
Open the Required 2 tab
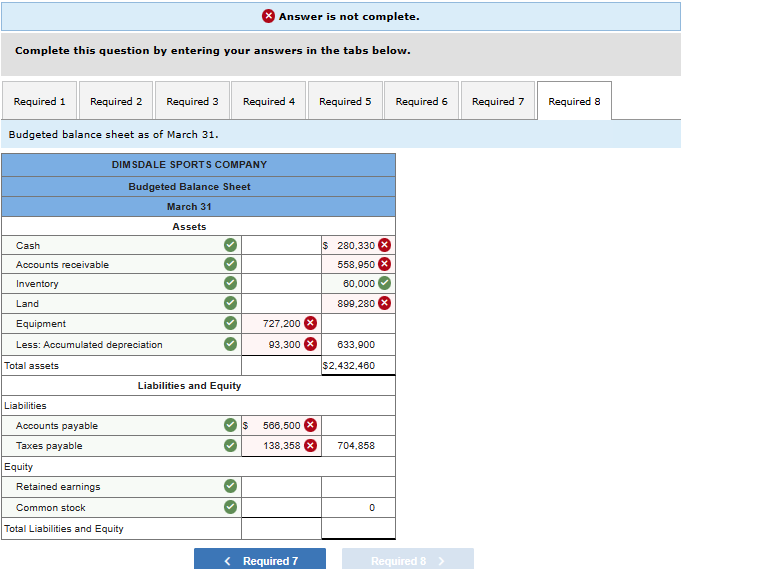click(116, 101)
